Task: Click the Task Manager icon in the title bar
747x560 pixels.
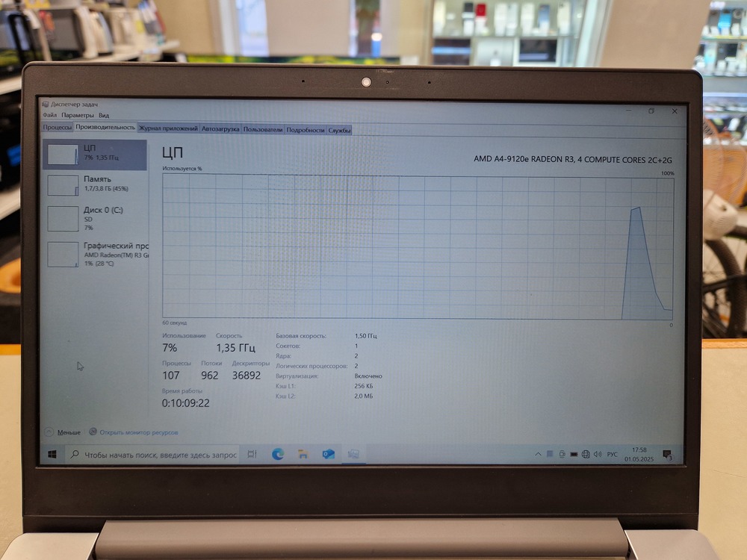Action: click(x=46, y=104)
